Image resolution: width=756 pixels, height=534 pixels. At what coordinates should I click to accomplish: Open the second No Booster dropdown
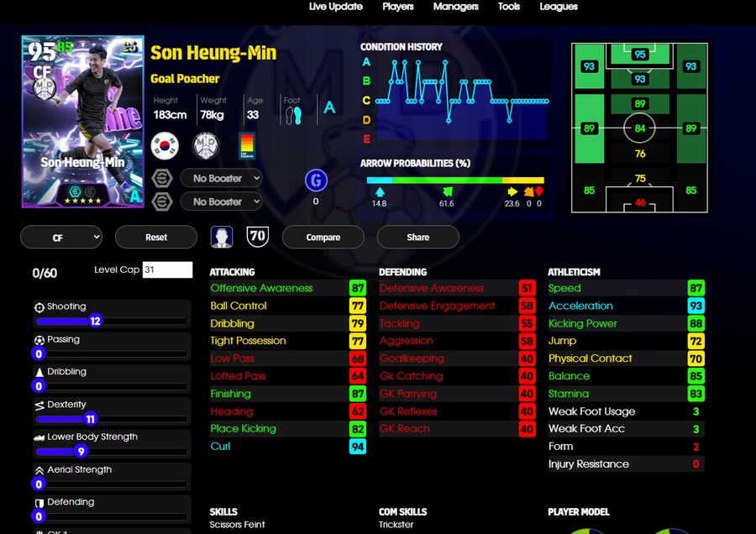coord(226,202)
